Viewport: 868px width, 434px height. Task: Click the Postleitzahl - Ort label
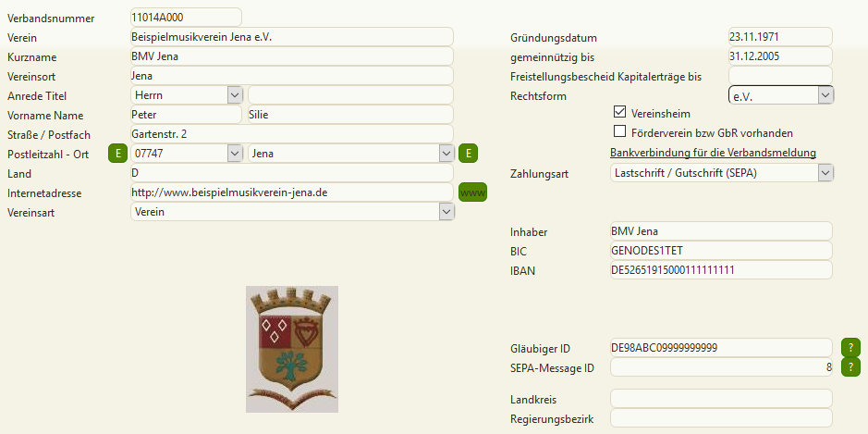click(48, 155)
